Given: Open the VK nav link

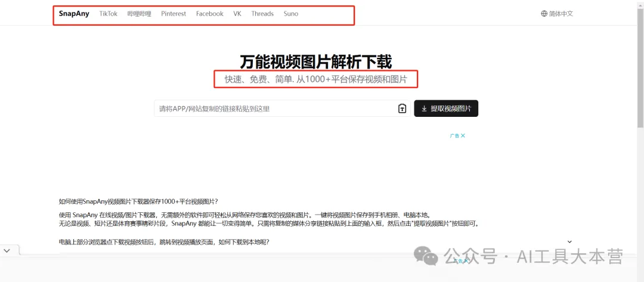Looking at the screenshot, I should (x=237, y=14).
